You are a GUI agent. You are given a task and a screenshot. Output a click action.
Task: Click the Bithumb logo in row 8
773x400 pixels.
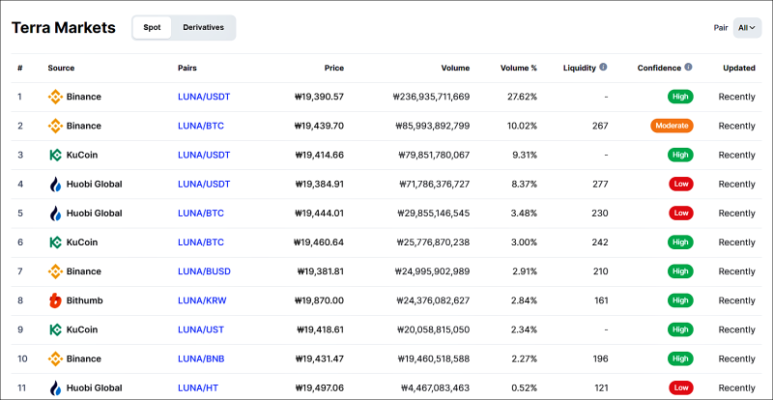[x=55, y=300]
